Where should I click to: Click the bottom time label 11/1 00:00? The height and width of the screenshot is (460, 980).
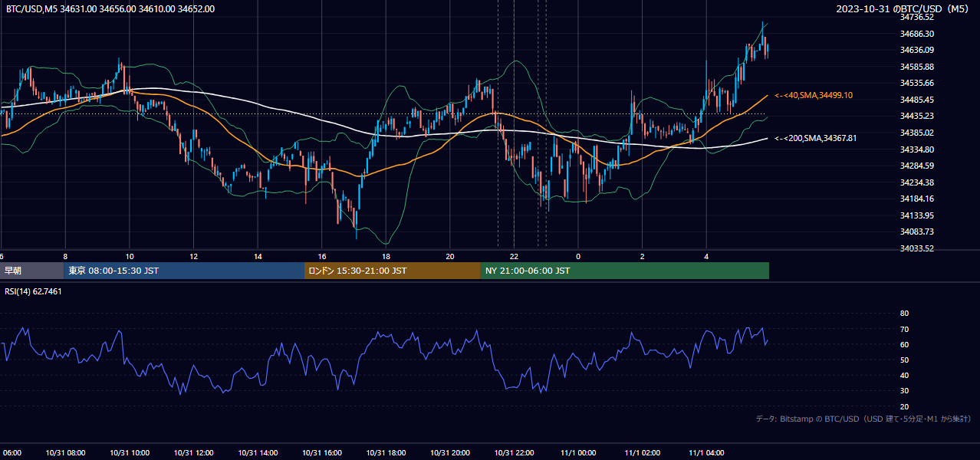click(x=578, y=452)
